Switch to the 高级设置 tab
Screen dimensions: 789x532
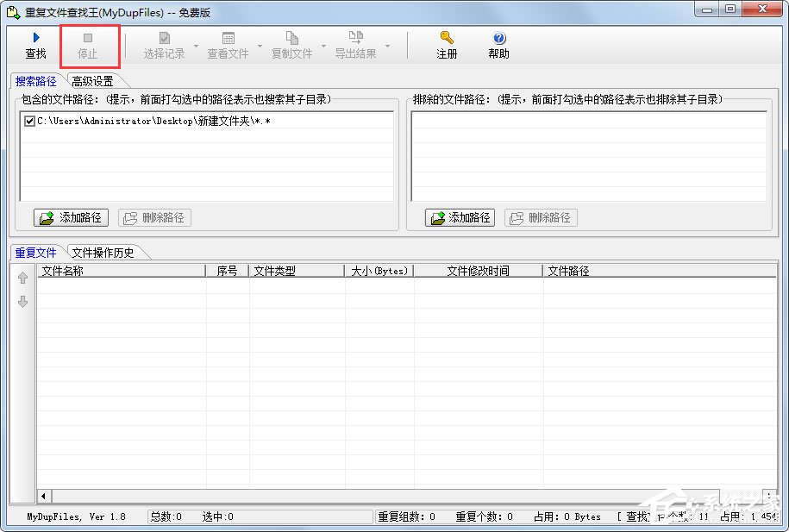(x=92, y=81)
